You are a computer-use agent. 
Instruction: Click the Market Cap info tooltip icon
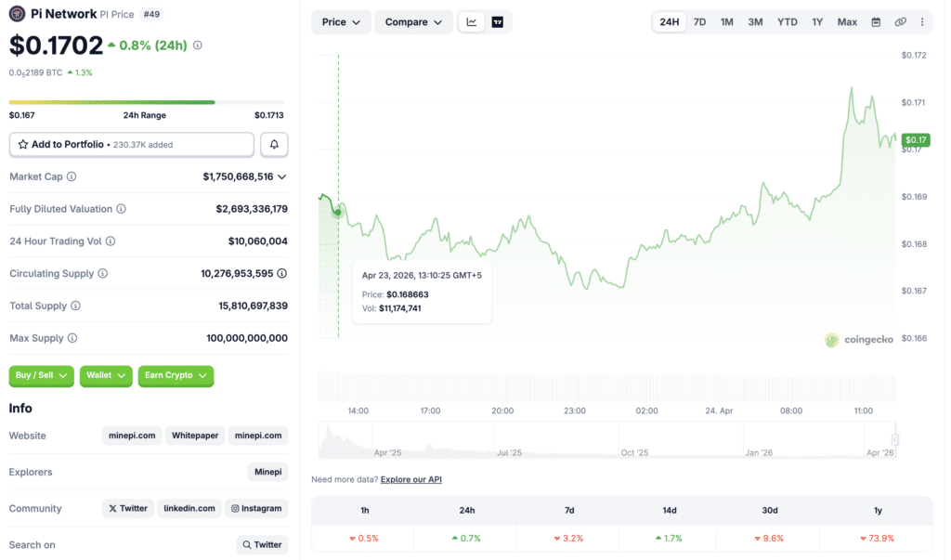tap(72, 176)
